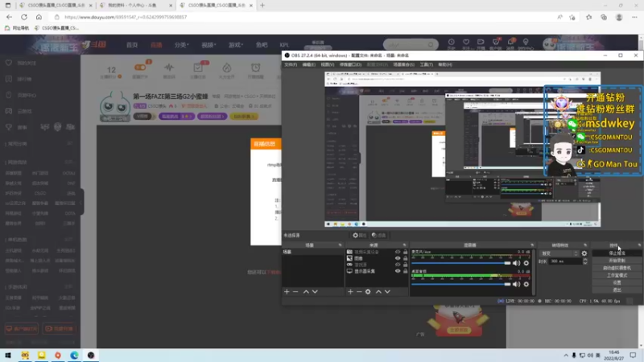
Task: Toggle visibility of the third source
Action: (x=398, y=265)
